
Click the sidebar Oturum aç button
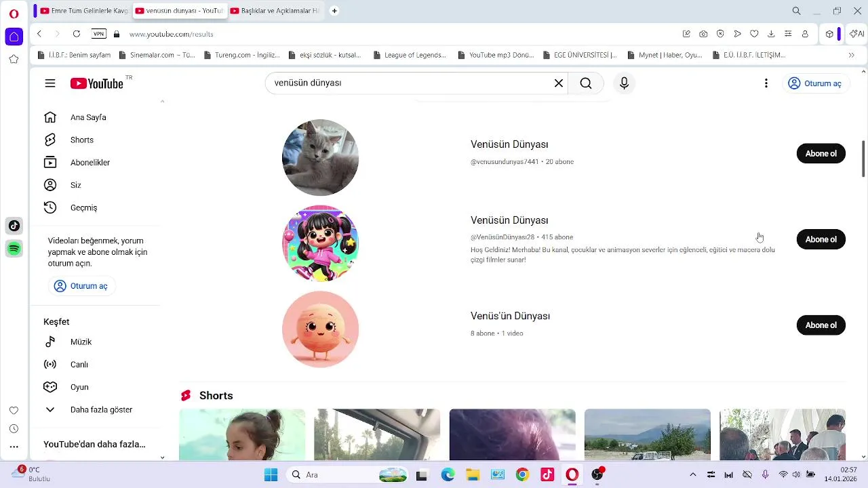[x=81, y=286]
